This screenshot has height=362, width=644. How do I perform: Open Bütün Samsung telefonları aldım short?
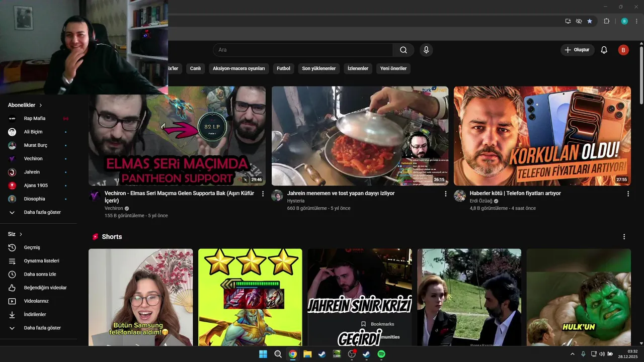tap(140, 297)
